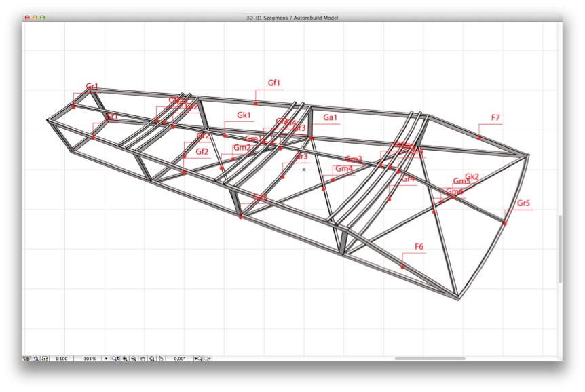Open the 103 % zoom value field
The width and height of the screenshot is (585, 392).
point(90,359)
